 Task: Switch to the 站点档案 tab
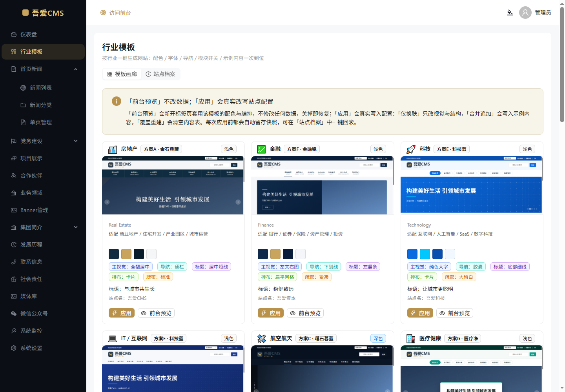point(160,74)
